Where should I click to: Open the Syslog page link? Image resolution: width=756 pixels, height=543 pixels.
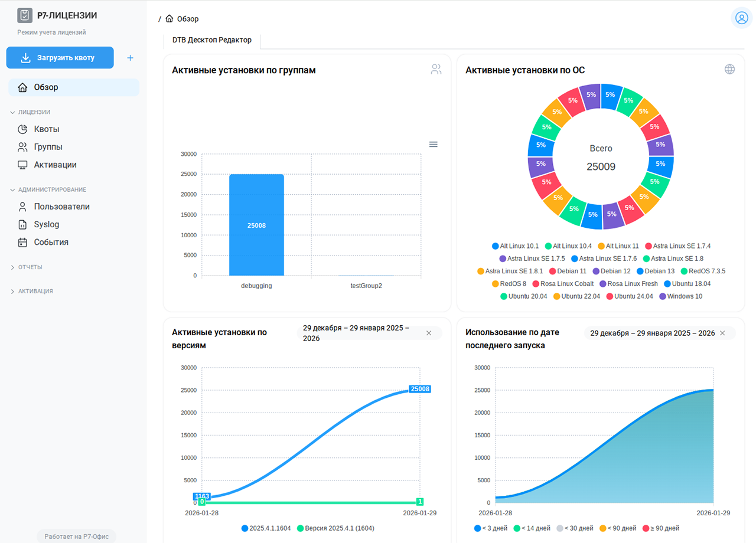tap(46, 224)
